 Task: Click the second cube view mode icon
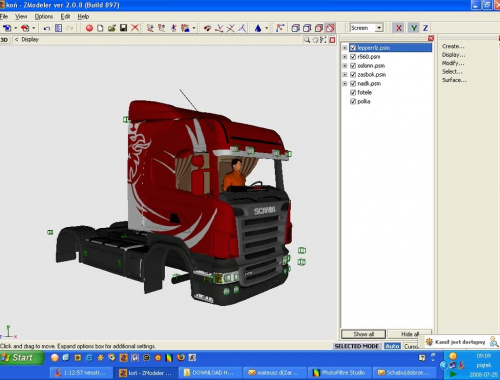307,28
